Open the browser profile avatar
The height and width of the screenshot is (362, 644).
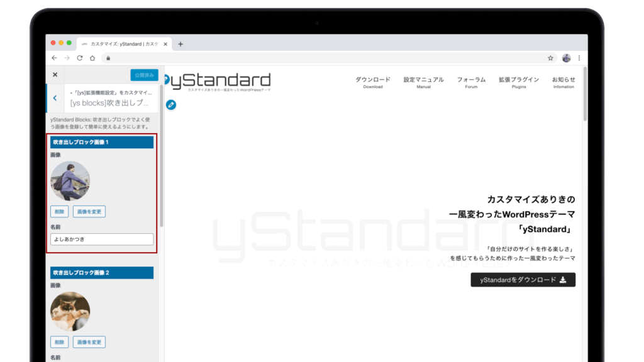tap(567, 58)
